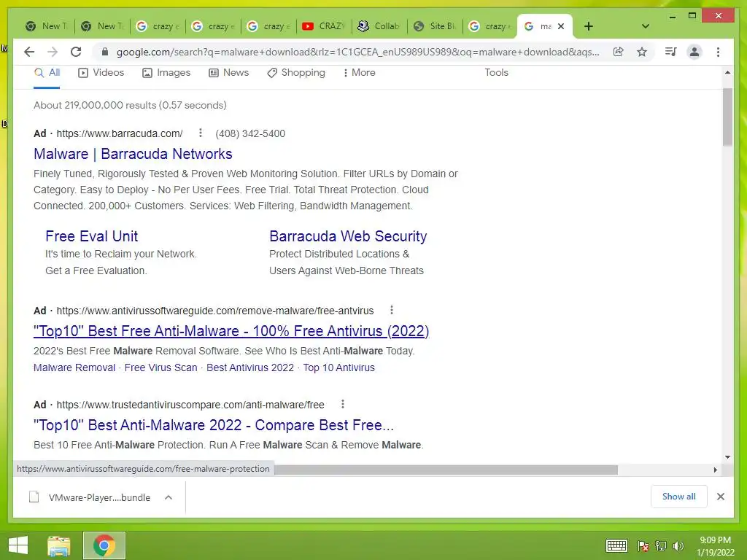
Task: Click the Chrome taskbar icon
Action: [x=104, y=545]
